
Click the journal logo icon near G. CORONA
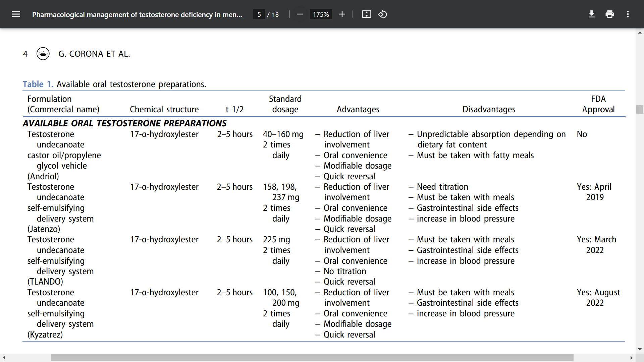click(43, 54)
